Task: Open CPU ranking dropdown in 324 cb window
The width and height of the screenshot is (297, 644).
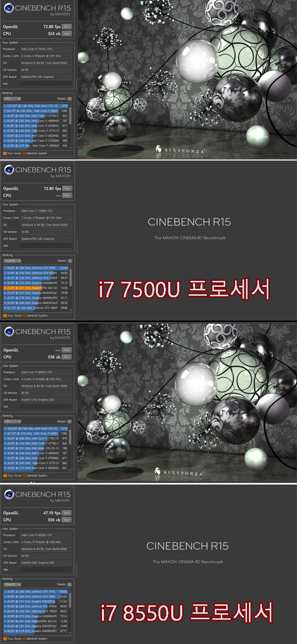Action: click(13, 99)
